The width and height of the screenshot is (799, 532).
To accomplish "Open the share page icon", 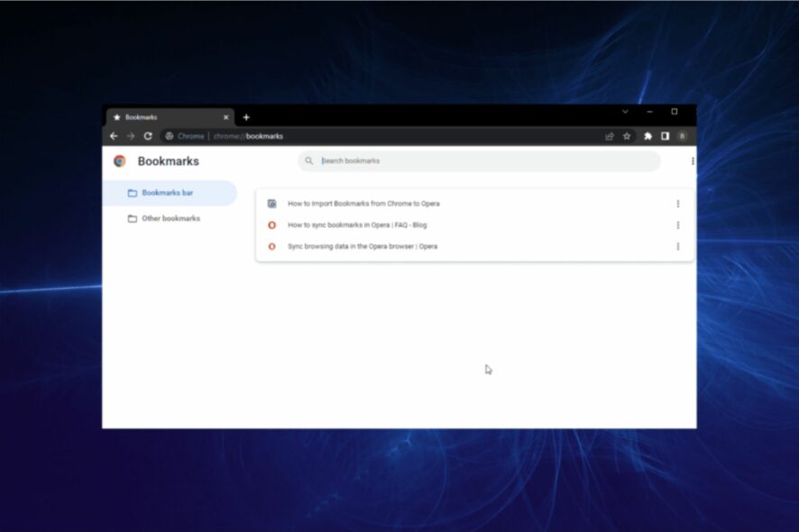I will (x=610, y=136).
